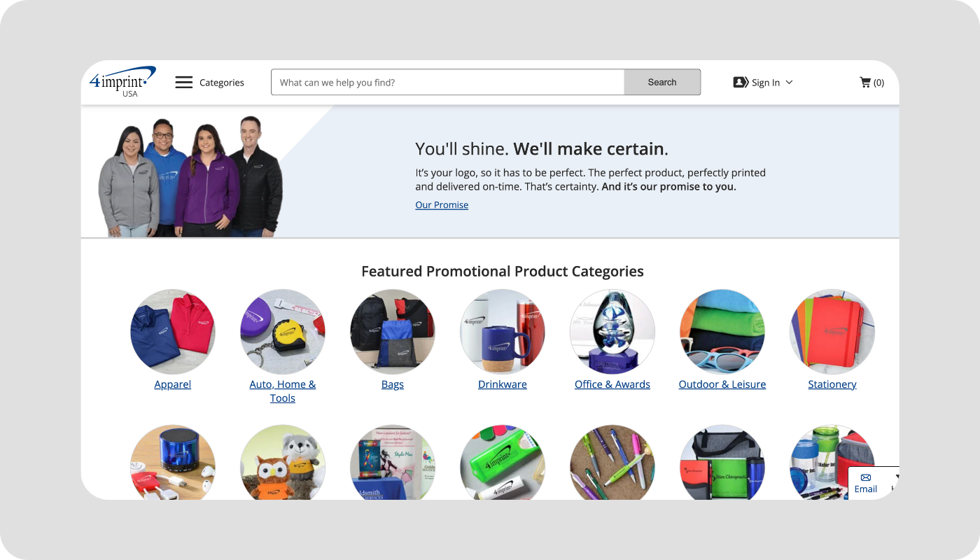This screenshot has width=980, height=560.
Task: Click the Search button
Action: point(662,82)
